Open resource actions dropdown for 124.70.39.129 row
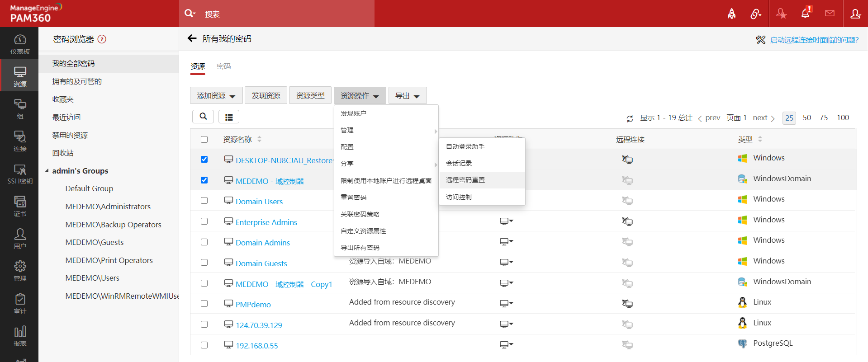Screen dimensions: 868x362 pos(507,324)
